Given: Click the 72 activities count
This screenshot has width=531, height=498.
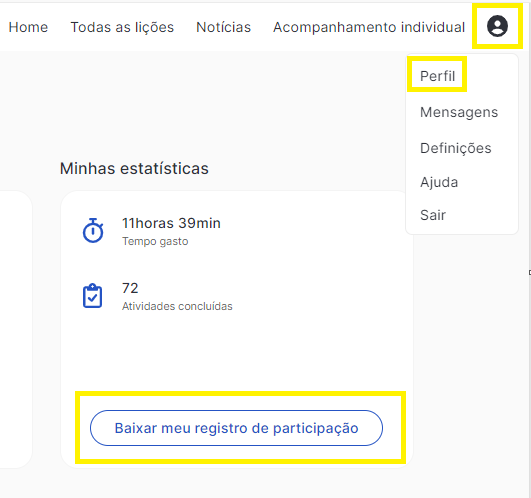Looking at the screenshot, I should (130, 288).
